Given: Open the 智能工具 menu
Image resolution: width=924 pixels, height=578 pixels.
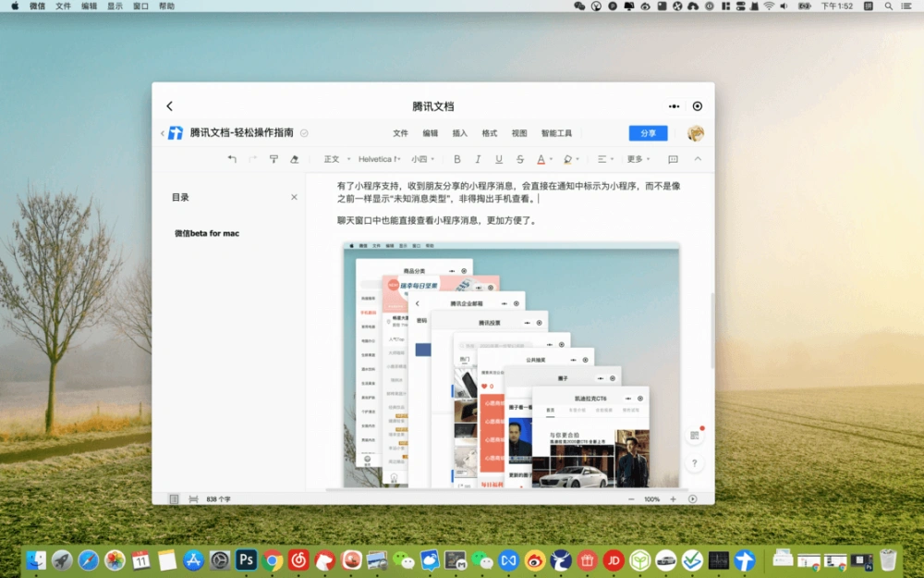Looking at the screenshot, I should click(556, 133).
